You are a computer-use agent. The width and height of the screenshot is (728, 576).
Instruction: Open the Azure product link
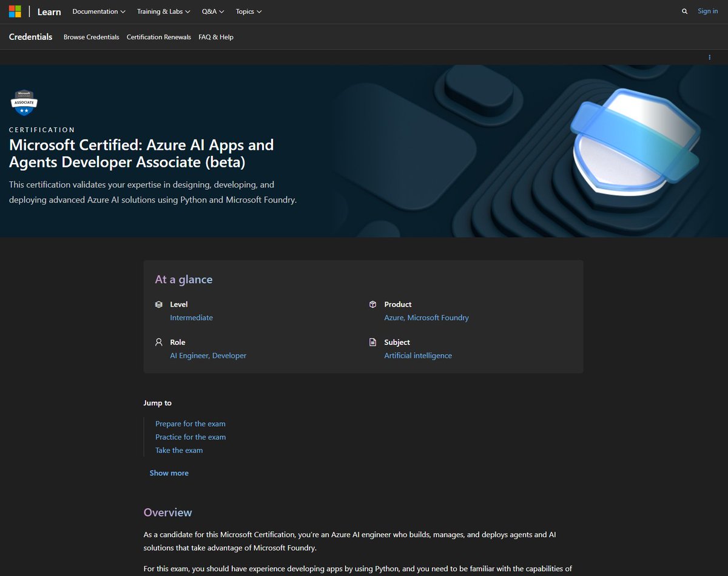[x=394, y=318]
